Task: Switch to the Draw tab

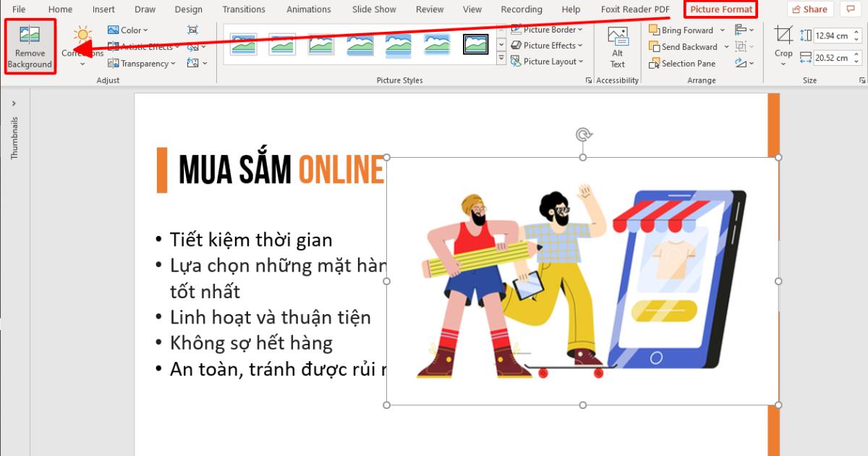Action: point(145,9)
